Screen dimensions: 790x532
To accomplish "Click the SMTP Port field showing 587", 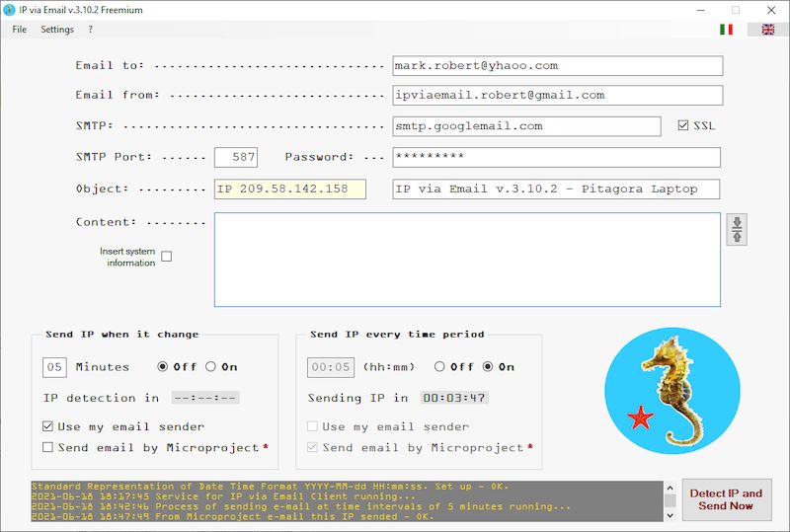I will pyautogui.click(x=236, y=157).
